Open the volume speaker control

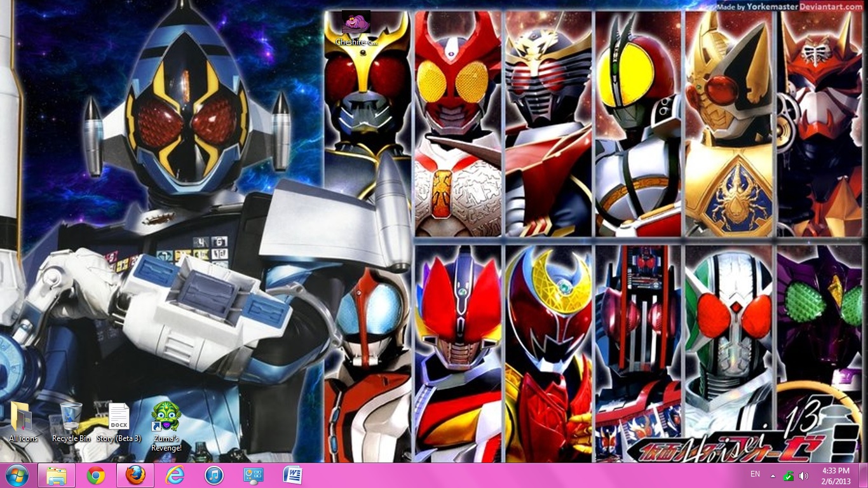coord(803,476)
